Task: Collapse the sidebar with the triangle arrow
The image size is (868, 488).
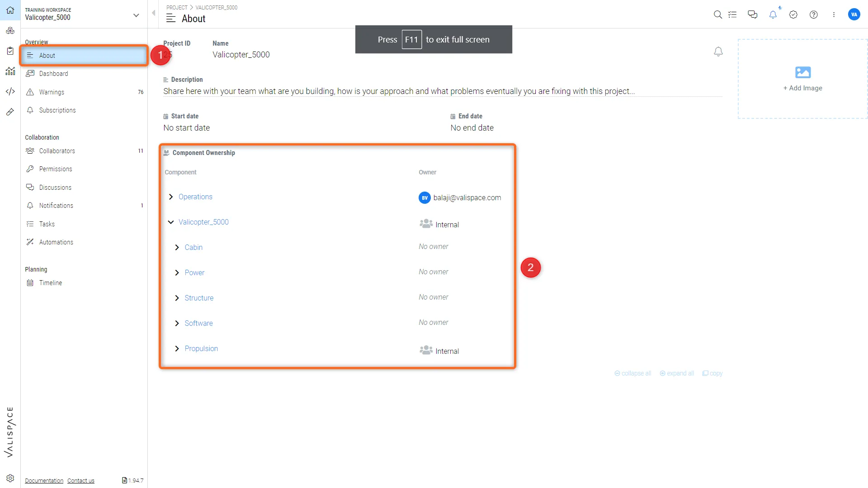Action: [x=154, y=13]
